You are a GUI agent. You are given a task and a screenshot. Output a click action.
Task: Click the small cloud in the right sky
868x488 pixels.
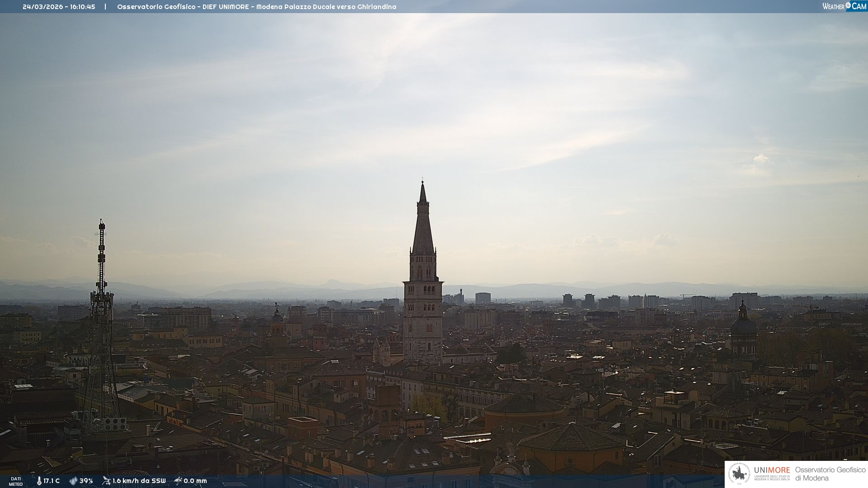(761, 158)
